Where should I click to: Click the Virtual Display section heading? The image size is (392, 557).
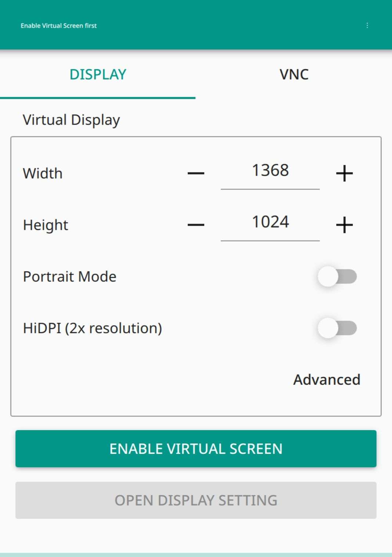coord(71,120)
